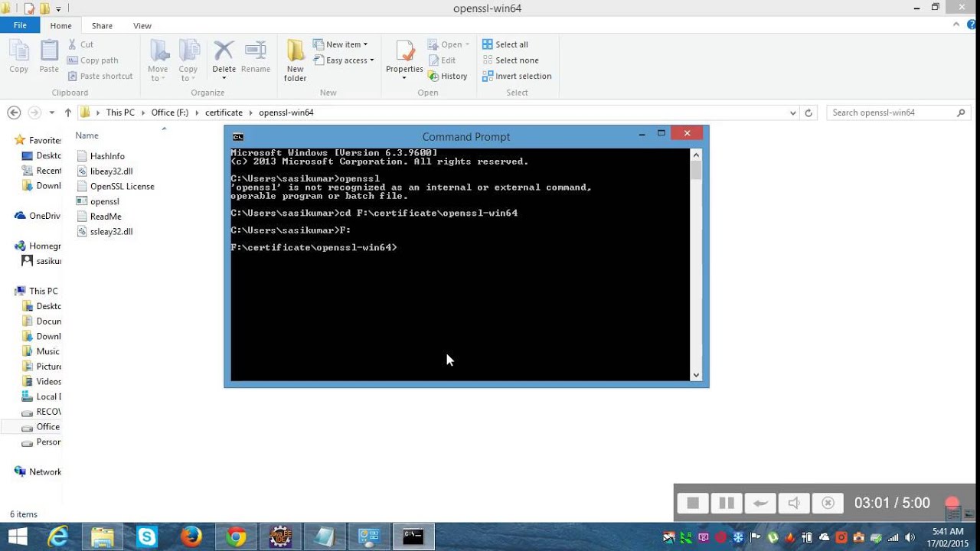The width and height of the screenshot is (980, 551).
Task: Stop the screen recording
Action: point(693,503)
